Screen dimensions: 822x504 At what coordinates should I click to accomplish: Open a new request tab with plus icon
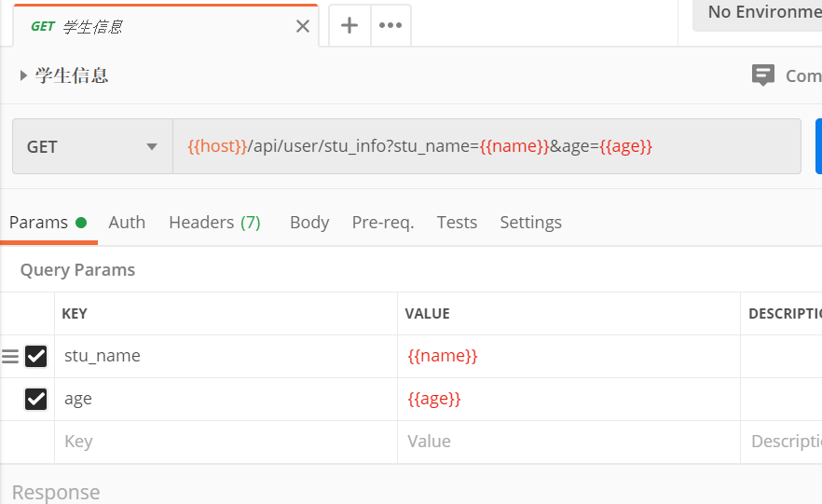(349, 25)
